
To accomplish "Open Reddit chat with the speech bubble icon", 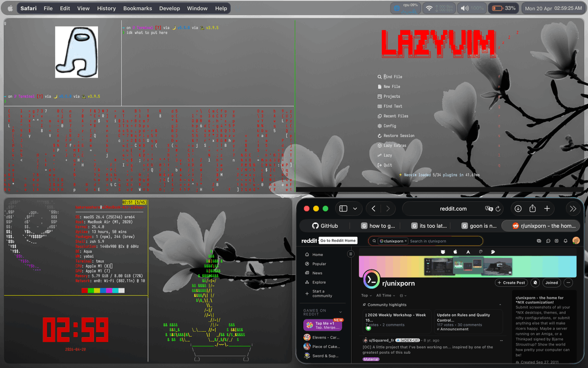I will tap(548, 241).
